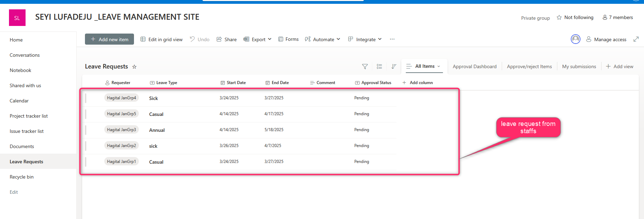644x219 pixels.
Task: Click the sort icon
Action: [x=394, y=66]
